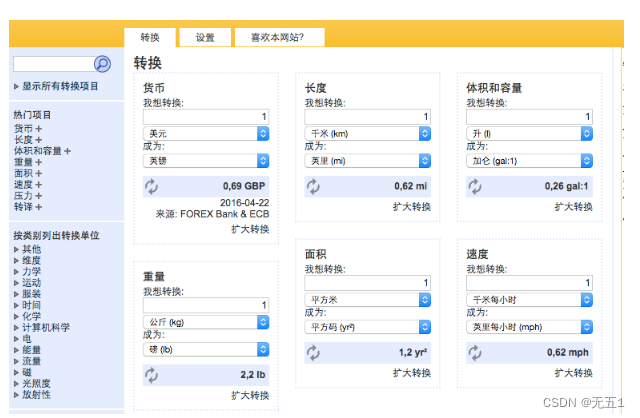Open the 千米 (km) unit dropdown
Screen dimensions: 640x418
[367, 133]
